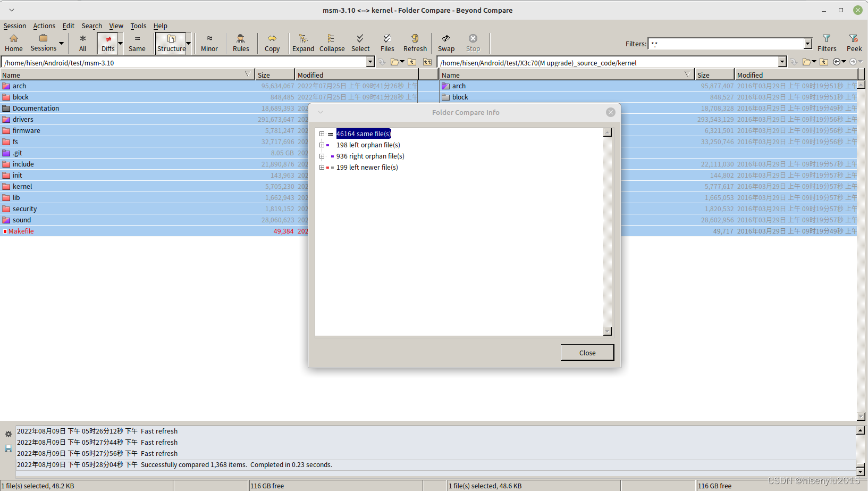Open the Help menu
The image size is (868, 491).
pyautogui.click(x=160, y=26)
